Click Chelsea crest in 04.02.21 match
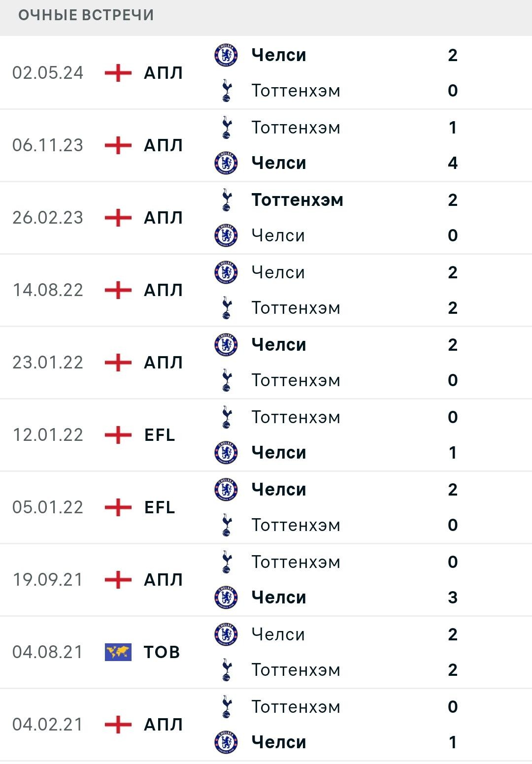Image resolution: width=532 pixels, height=764 pixels. pos(226,742)
